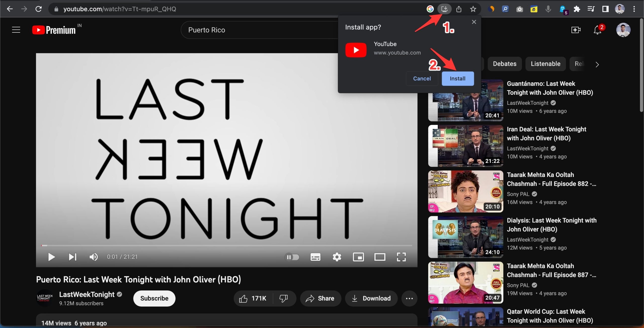Skip to the next video
Screen dimensions: 644x328
click(72, 257)
